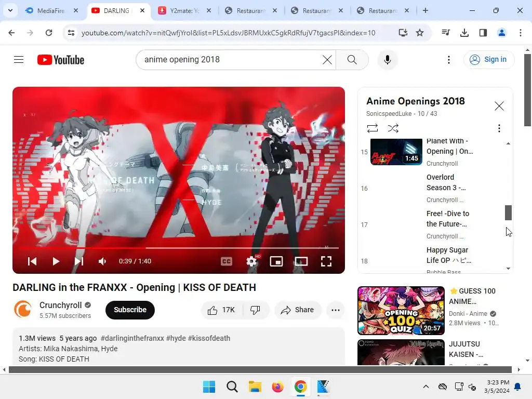The width and height of the screenshot is (532, 399).
Task: Bookmark this page with star
Action: coord(420,33)
